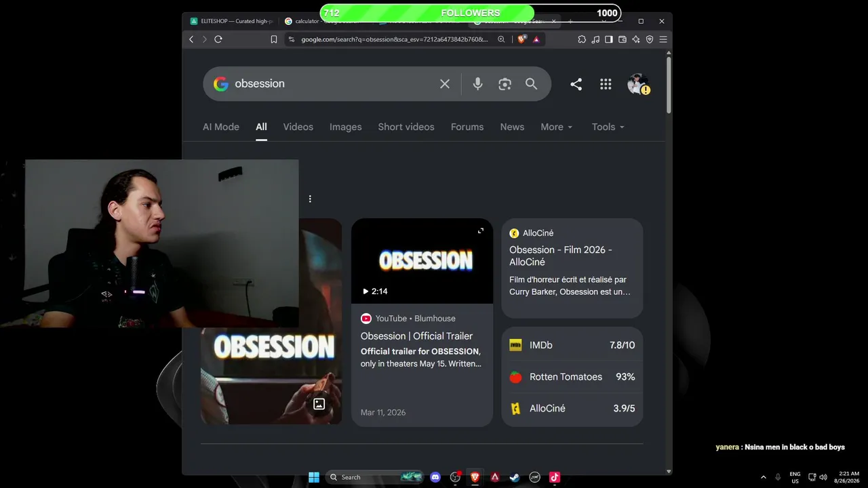Click the taskbar Search box

[x=375, y=477]
